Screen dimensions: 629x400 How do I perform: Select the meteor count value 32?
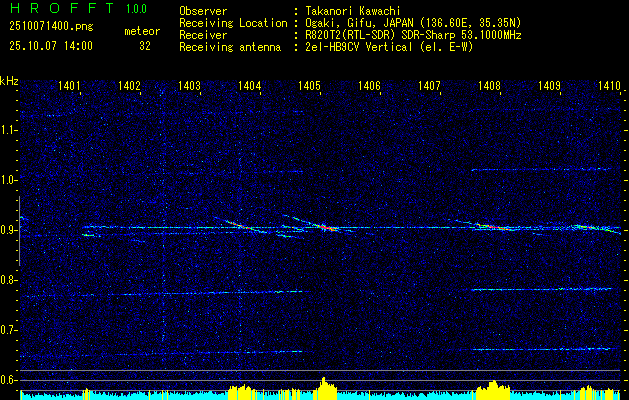(x=145, y=46)
